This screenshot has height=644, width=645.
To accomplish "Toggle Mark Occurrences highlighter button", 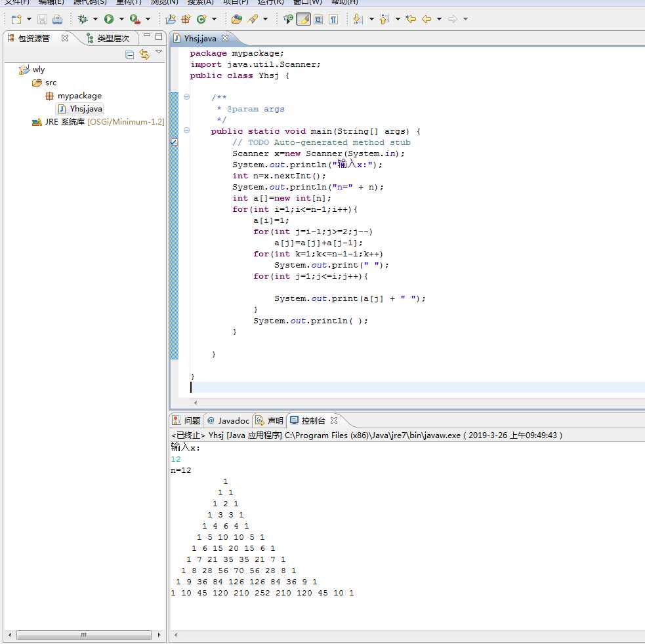I will click(x=303, y=19).
